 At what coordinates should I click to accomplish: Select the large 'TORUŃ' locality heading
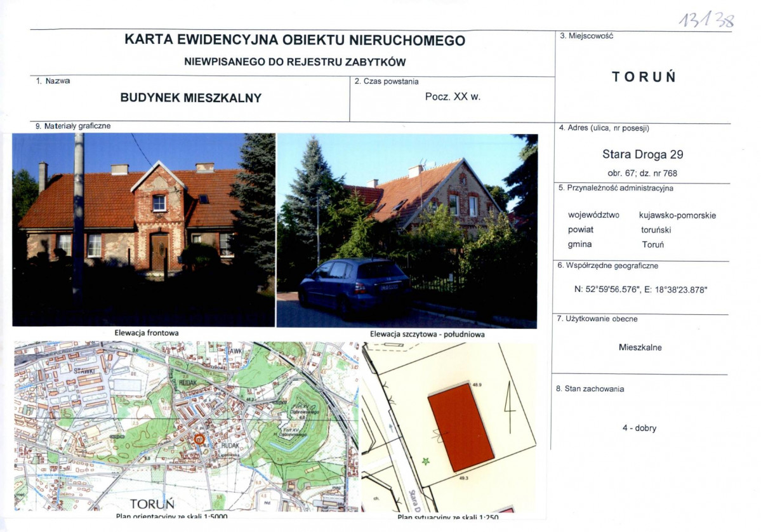pyautogui.click(x=644, y=77)
